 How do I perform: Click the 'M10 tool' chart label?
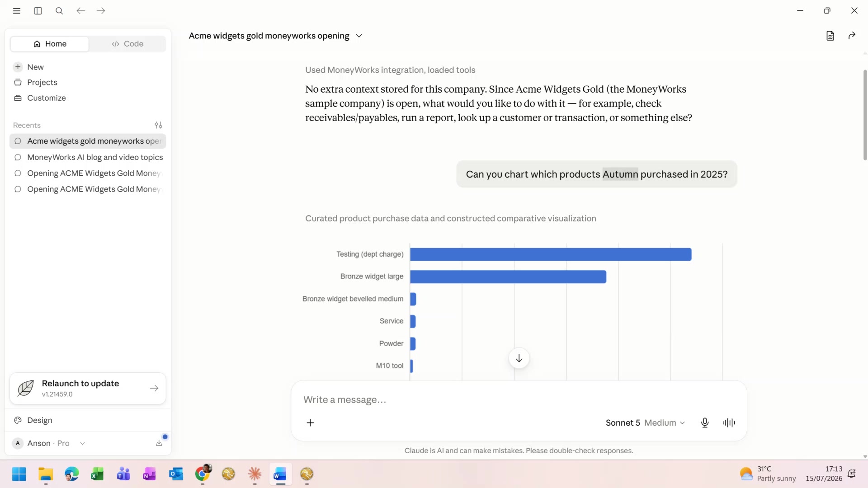pos(390,366)
